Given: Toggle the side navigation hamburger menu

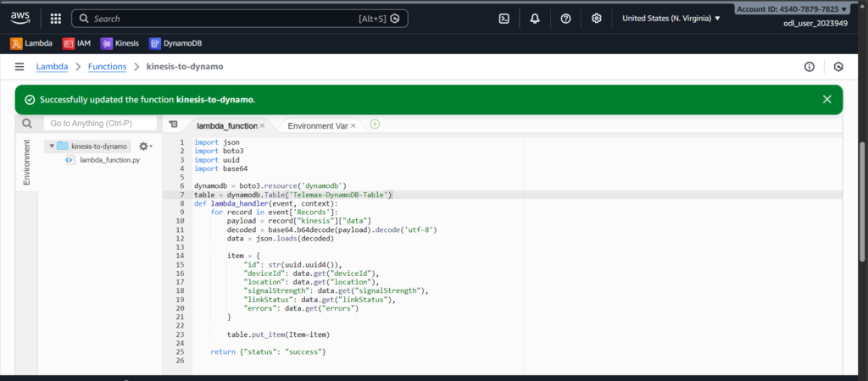Looking at the screenshot, I should click(x=19, y=67).
